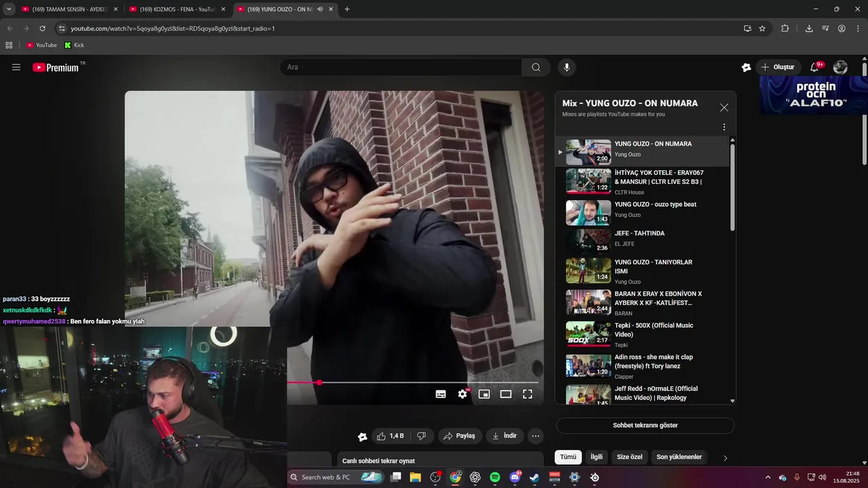Open Steam from the taskbar

coord(534,477)
